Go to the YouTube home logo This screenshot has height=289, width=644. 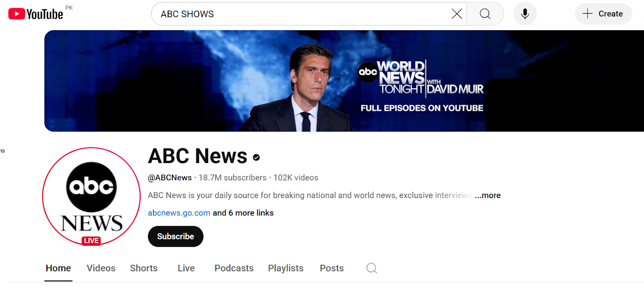coord(36,14)
